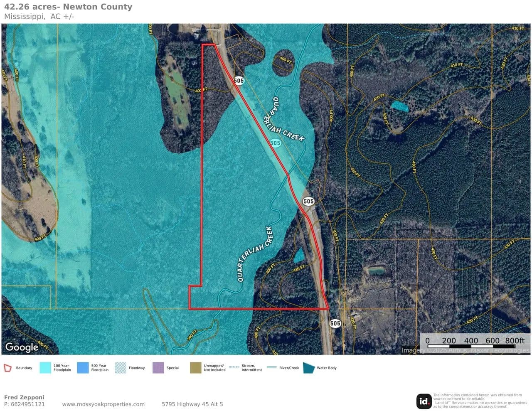
Task: Click the Stream, Intermittent dashed line symbol
Action: point(234,368)
